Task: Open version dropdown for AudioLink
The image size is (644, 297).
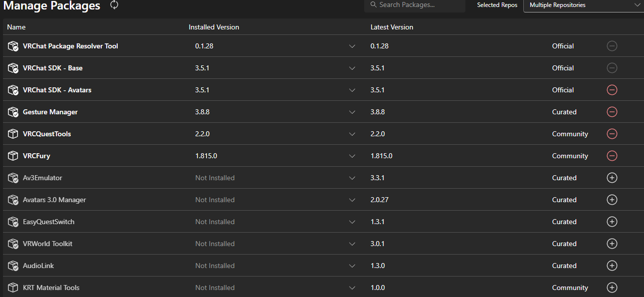Action: tap(352, 266)
